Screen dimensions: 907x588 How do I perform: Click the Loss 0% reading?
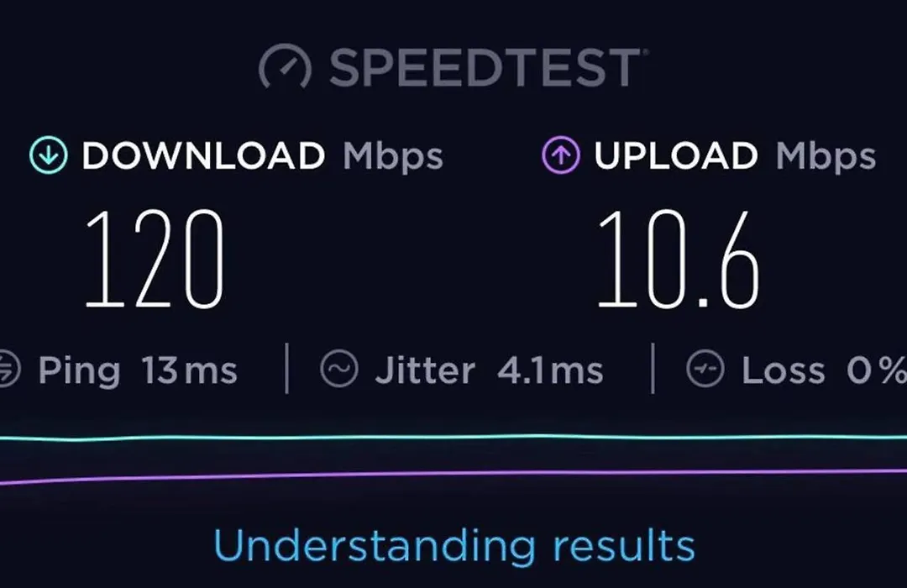point(825,370)
